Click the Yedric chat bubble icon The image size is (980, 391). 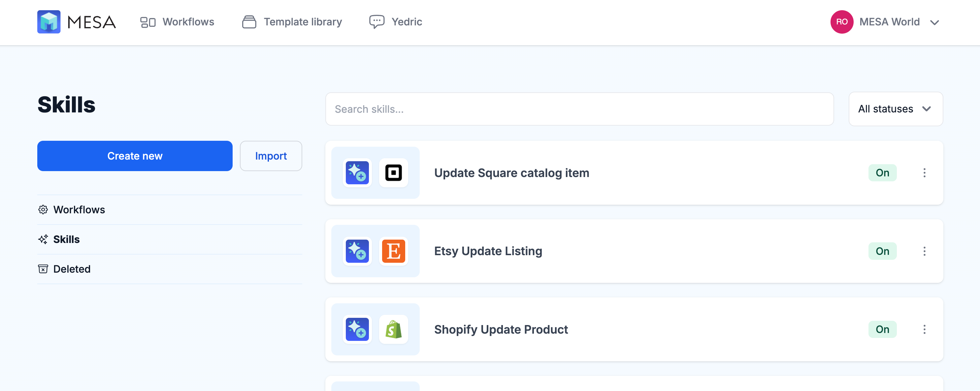(x=376, y=22)
